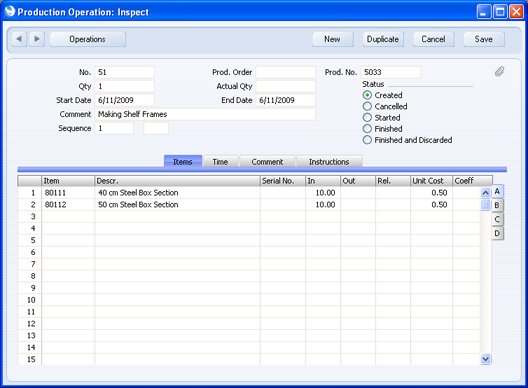
Task: Click the grid scrollbar thumb
Action: tap(485, 205)
